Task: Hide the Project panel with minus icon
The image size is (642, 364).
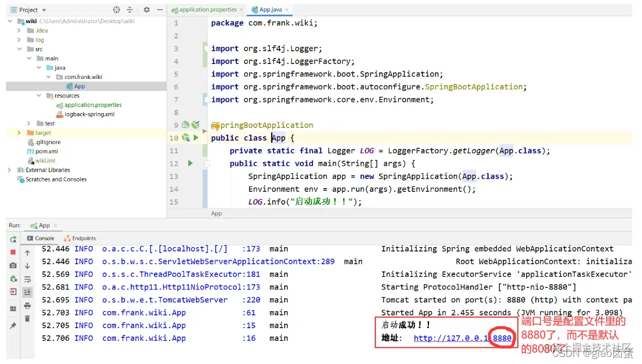Action: pos(160,9)
